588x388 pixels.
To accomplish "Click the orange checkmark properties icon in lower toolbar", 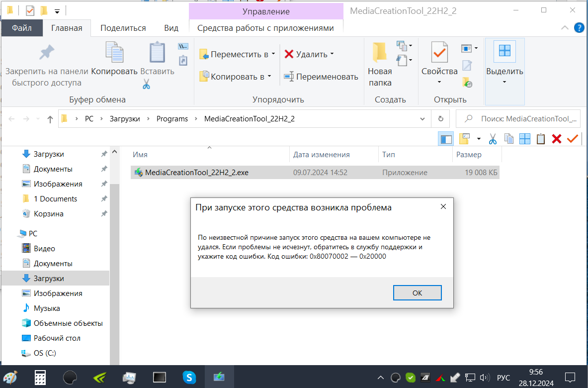I will (572, 139).
